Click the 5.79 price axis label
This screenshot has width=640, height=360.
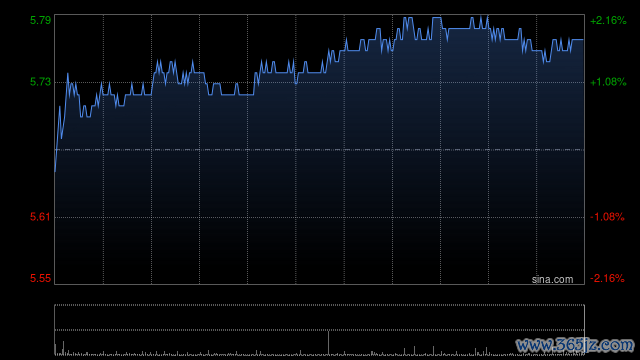[40, 20]
